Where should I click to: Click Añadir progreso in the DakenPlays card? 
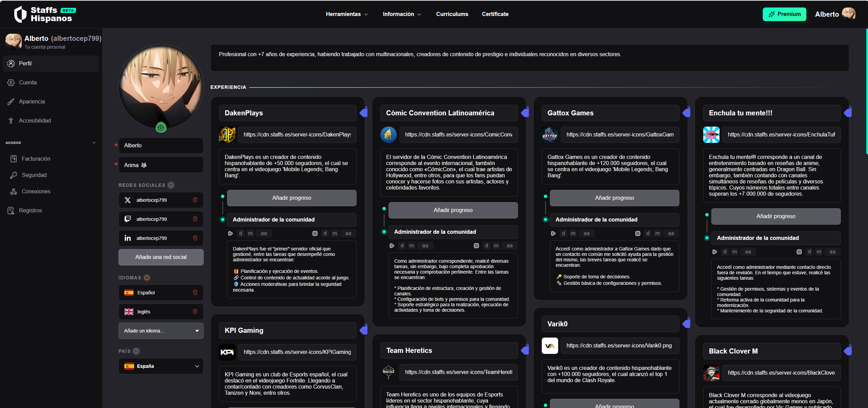click(291, 198)
